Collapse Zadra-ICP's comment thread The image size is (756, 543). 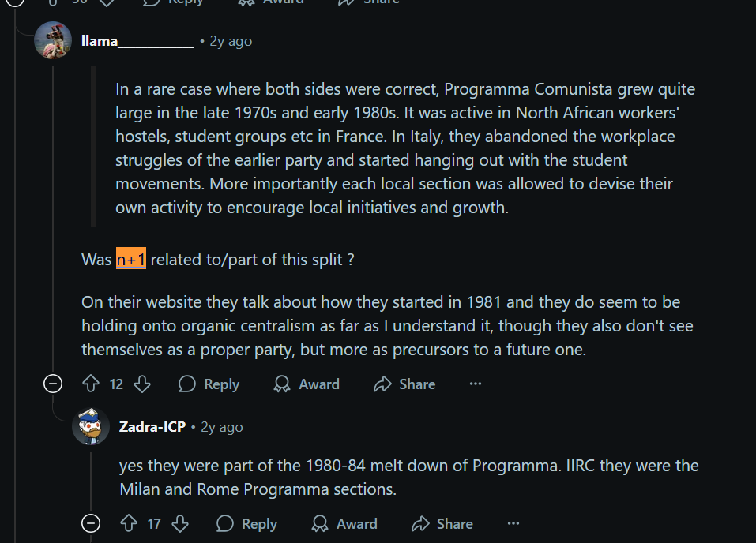pos(91,523)
